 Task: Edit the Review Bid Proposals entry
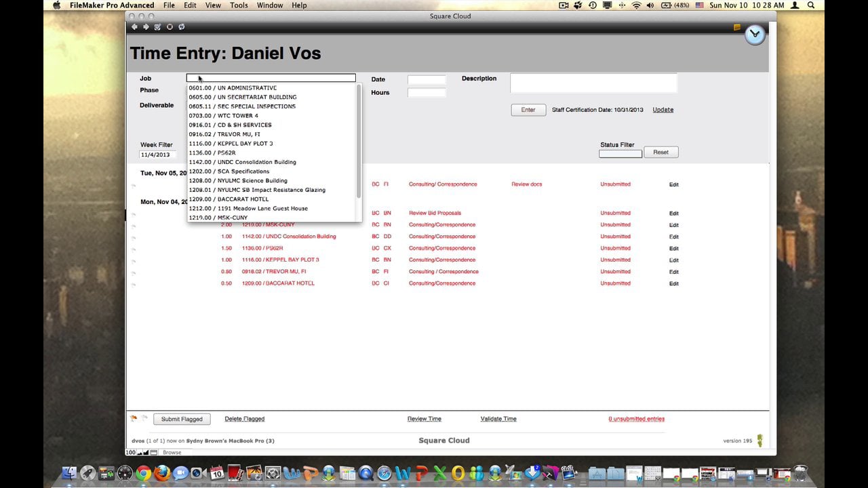673,213
